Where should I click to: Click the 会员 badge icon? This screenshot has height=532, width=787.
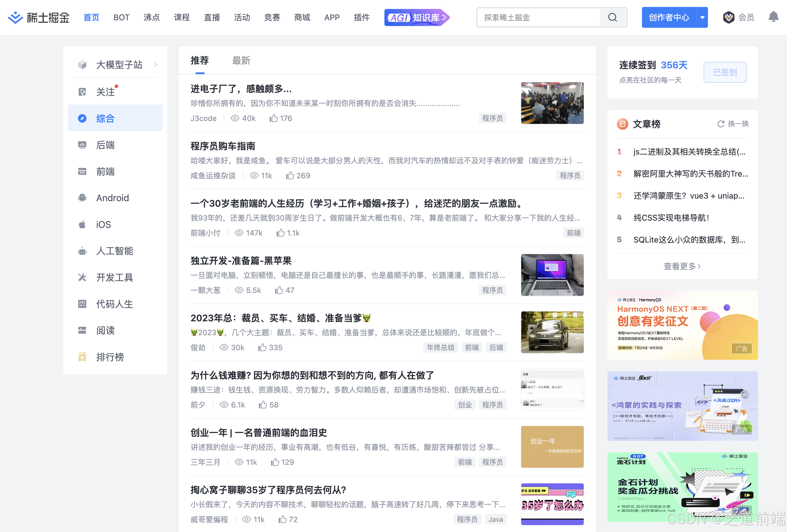[729, 17]
